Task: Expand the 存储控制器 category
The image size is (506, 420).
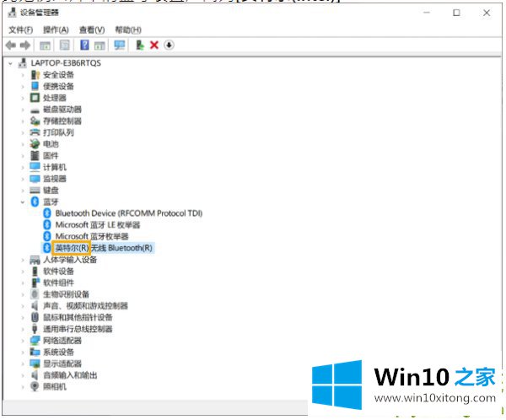Action: 23,121
